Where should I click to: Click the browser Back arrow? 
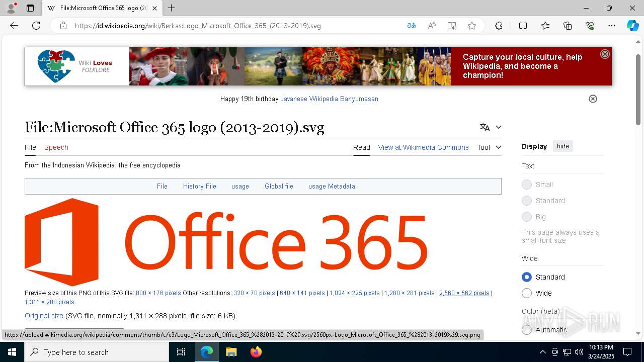(x=14, y=26)
